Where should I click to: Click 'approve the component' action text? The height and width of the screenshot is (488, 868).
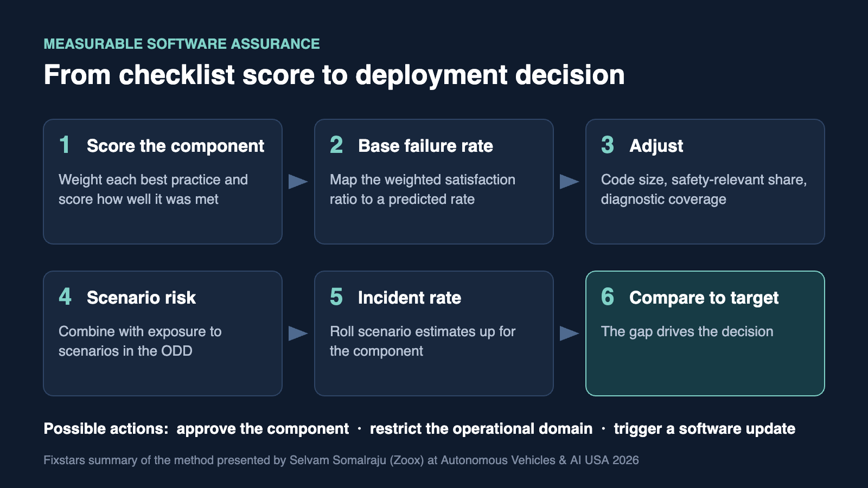(x=263, y=429)
